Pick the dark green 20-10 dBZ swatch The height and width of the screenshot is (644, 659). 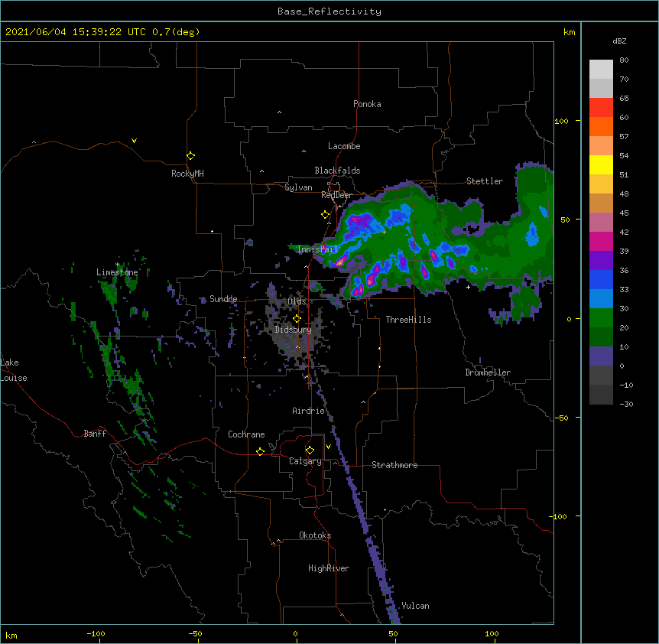click(x=601, y=337)
